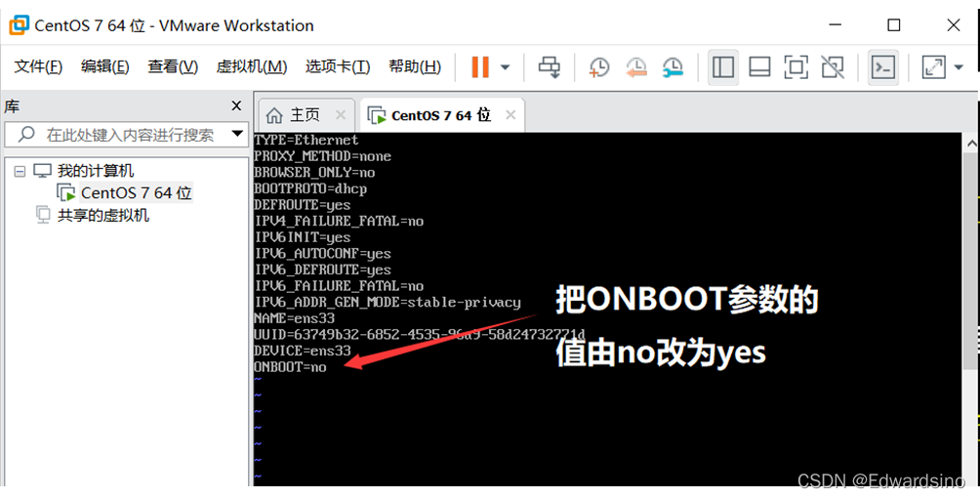Viewport: 980px width, 498px height.
Task: Maximize the VMware Workstation window
Action: point(894,25)
